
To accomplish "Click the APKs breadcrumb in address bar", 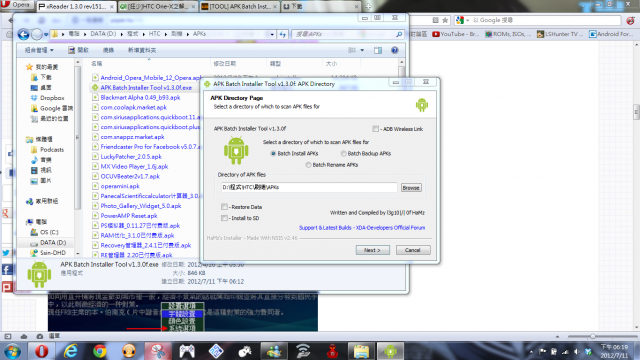I will (x=199, y=34).
